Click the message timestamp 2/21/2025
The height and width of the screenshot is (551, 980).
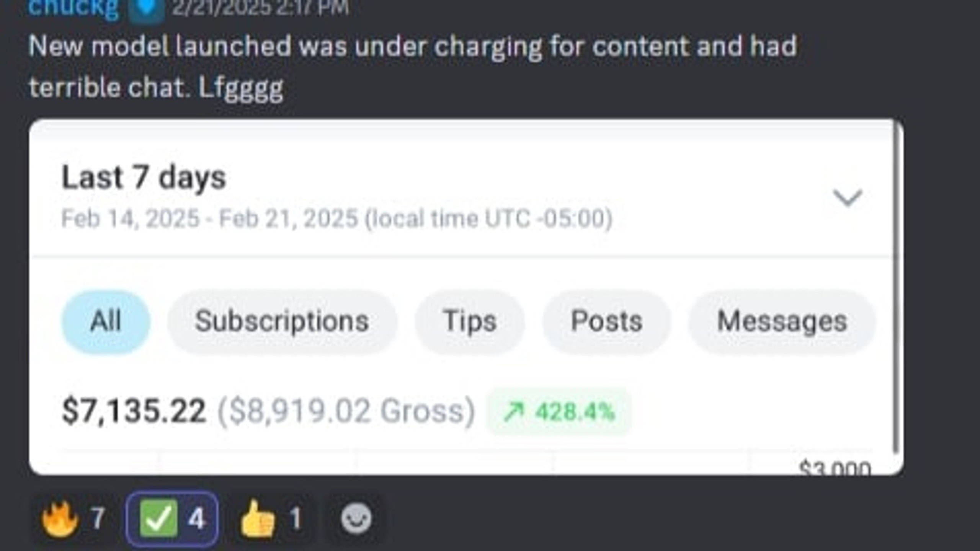tap(260, 8)
